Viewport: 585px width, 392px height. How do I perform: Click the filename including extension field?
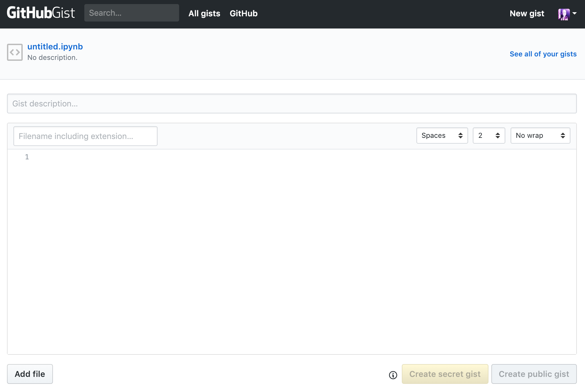click(85, 136)
